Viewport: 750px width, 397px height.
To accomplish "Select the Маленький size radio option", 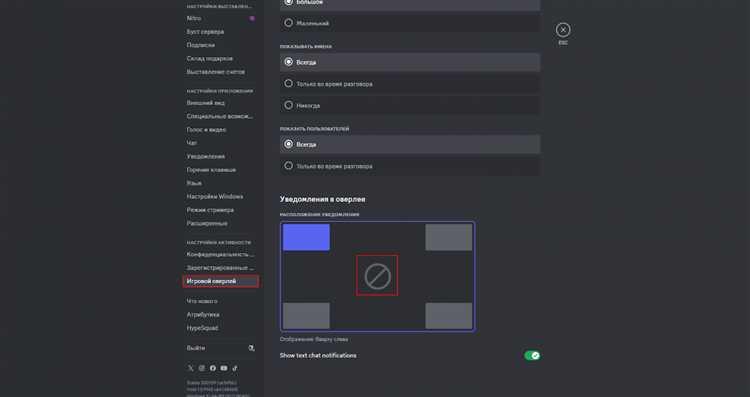I will pyautogui.click(x=410, y=23).
